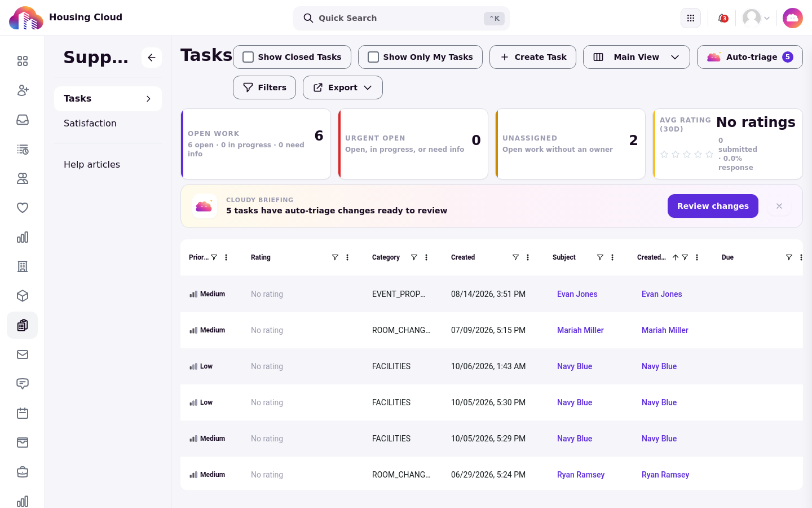
Task: Open the heart icon in sidebar
Action: tap(23, 208)
